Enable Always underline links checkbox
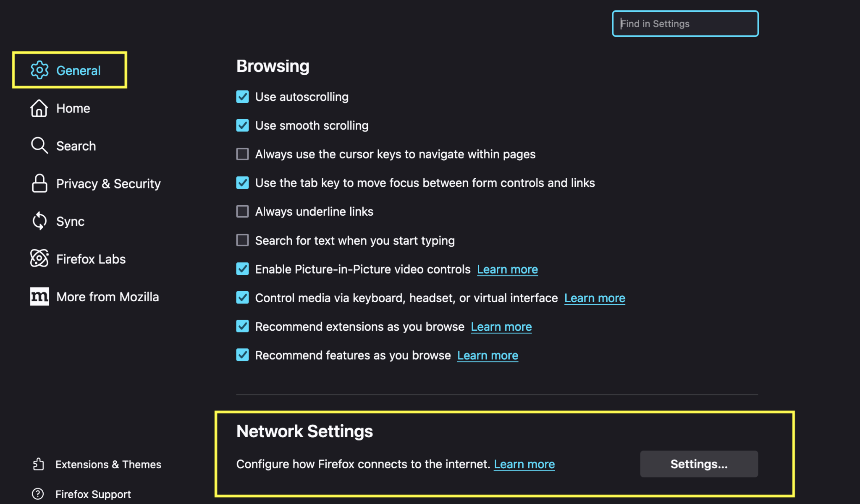Image resolution: width=860 pixels, height=504 pixels. click(242, 212)
